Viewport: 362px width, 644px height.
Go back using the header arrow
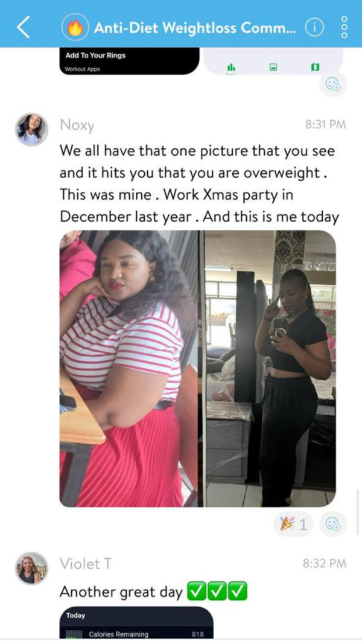pyautogui.click(x=23, y=28)
